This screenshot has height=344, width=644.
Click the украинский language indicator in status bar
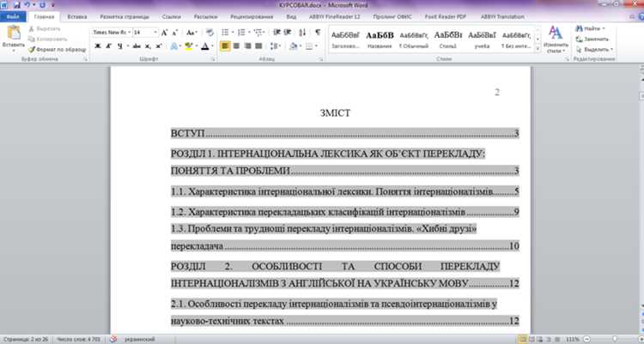[140, 340]
